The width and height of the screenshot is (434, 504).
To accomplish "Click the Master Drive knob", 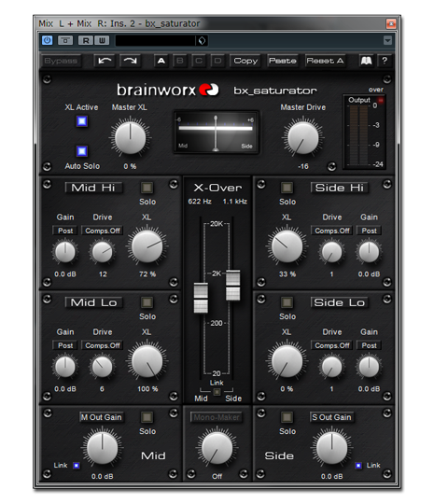I will [x=302, y=137].
